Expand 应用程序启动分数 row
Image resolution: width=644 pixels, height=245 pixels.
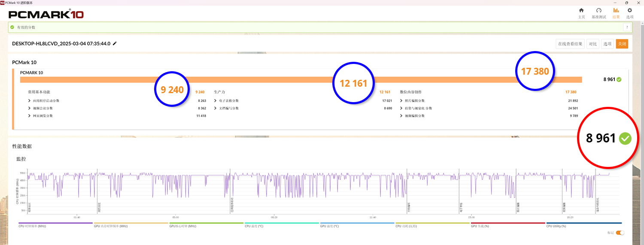click(x=29, y=101)
